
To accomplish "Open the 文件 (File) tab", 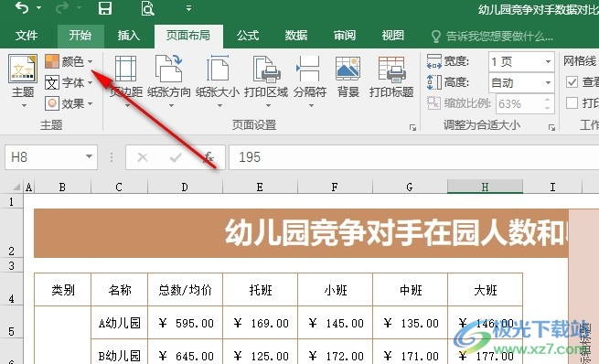I will pyautogui.click(x=27, y=36).
